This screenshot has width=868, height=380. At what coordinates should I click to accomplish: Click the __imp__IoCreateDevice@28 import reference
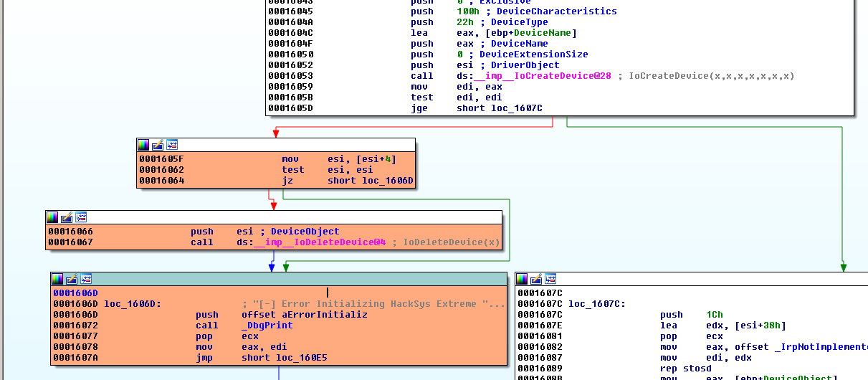pyautogui.click(x=542, y=76)
